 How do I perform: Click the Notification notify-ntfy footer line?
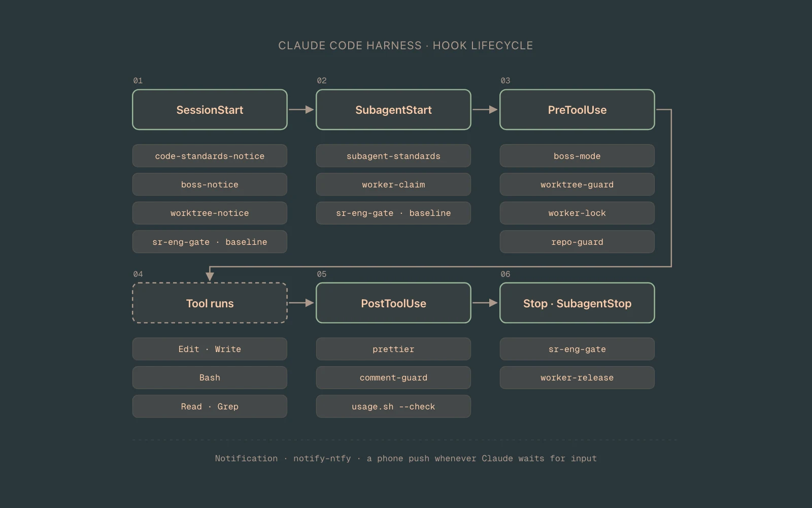(405, 458)
